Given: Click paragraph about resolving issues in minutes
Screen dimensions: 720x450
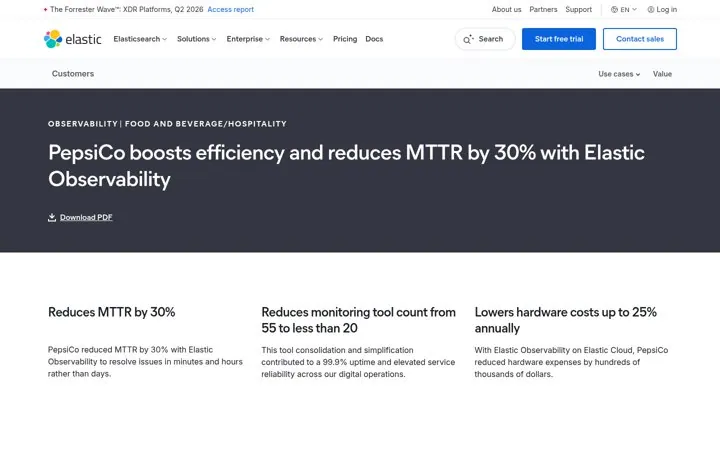Looking at the screenshot, I should click(145, 362).
